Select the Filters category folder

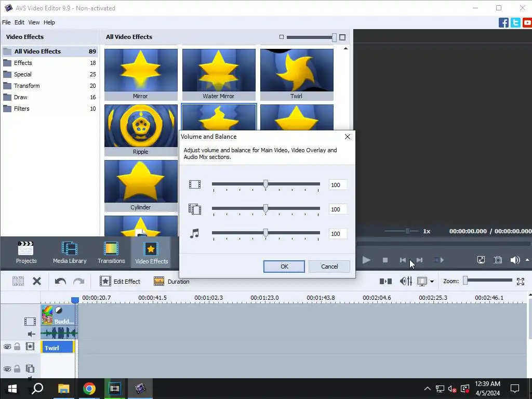50,109
